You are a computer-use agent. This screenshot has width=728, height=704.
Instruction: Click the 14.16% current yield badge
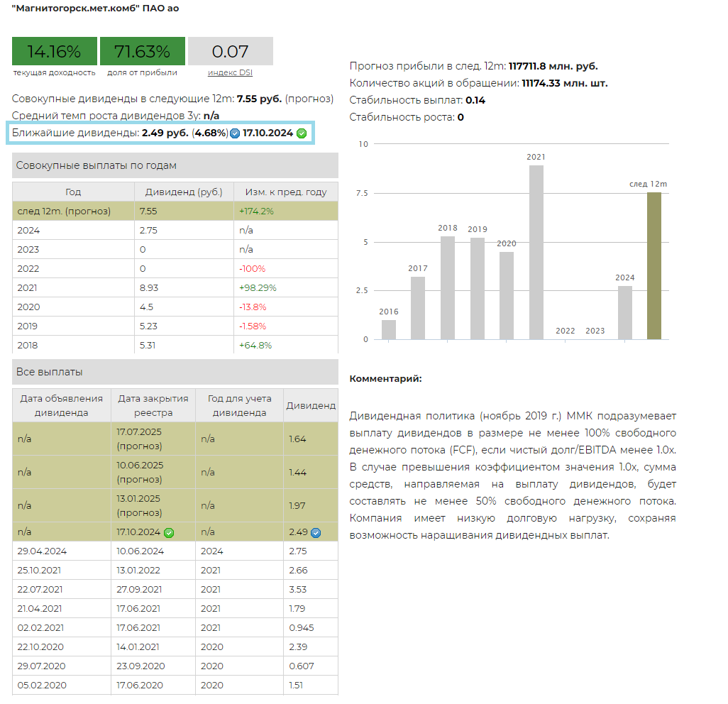click(x=54, y=52)
